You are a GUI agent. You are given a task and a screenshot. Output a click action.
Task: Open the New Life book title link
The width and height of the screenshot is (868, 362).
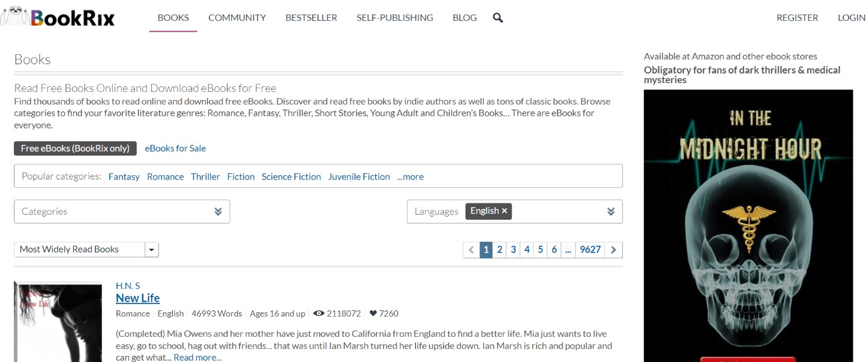click(138, 298)
